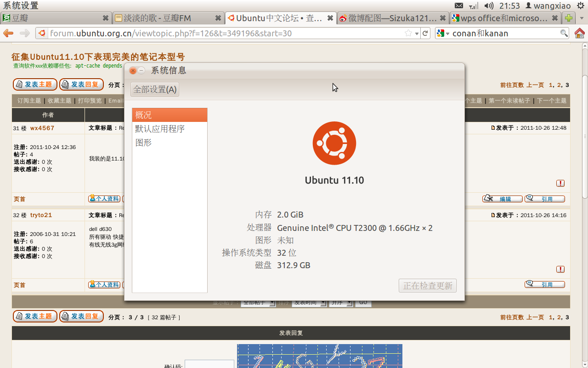Click the search magnifier icon
This screenshot has width=588, height=368.
tap(564, 33)
